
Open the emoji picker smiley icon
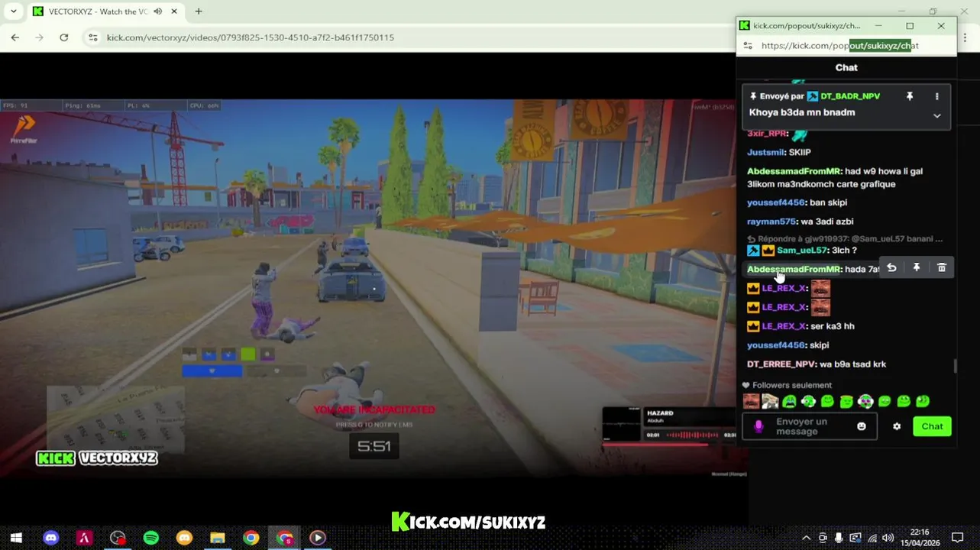[x=862, y=427]
